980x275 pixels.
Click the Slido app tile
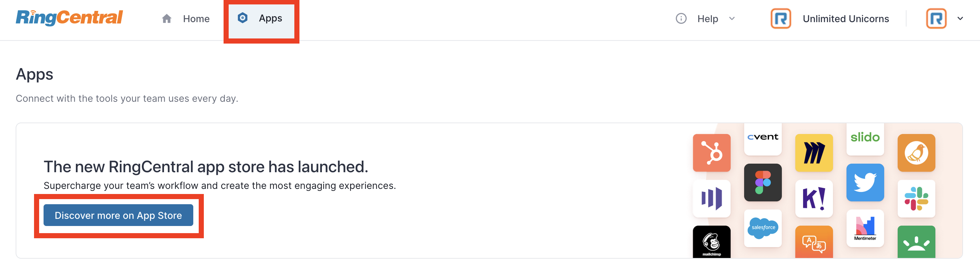[x=865, y=139]
